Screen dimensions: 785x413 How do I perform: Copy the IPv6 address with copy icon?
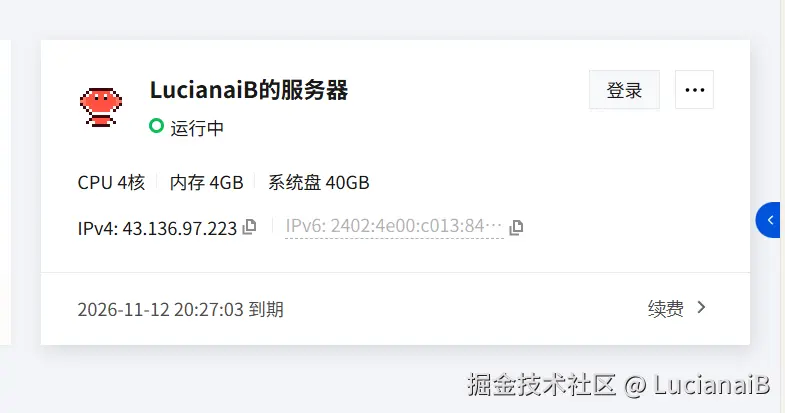point(516,228)
